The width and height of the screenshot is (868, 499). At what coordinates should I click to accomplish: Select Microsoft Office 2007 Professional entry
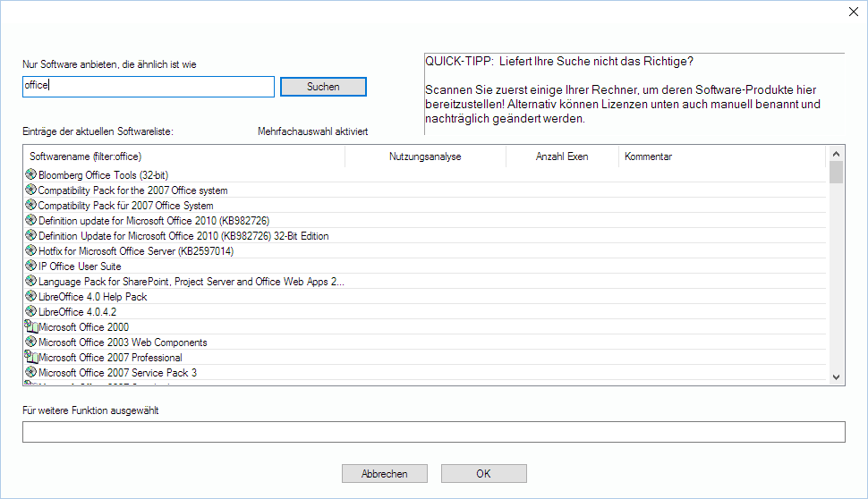(x=110, y=358)
